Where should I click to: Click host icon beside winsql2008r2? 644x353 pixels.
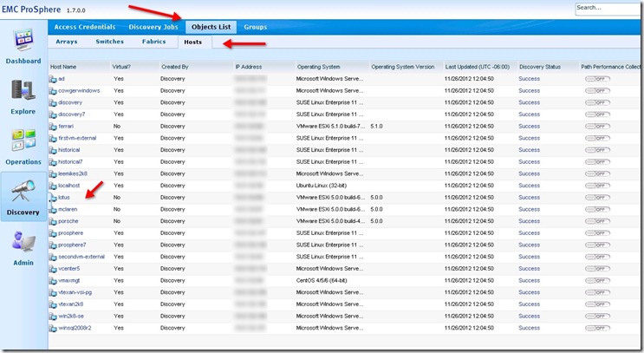(53, 329)
